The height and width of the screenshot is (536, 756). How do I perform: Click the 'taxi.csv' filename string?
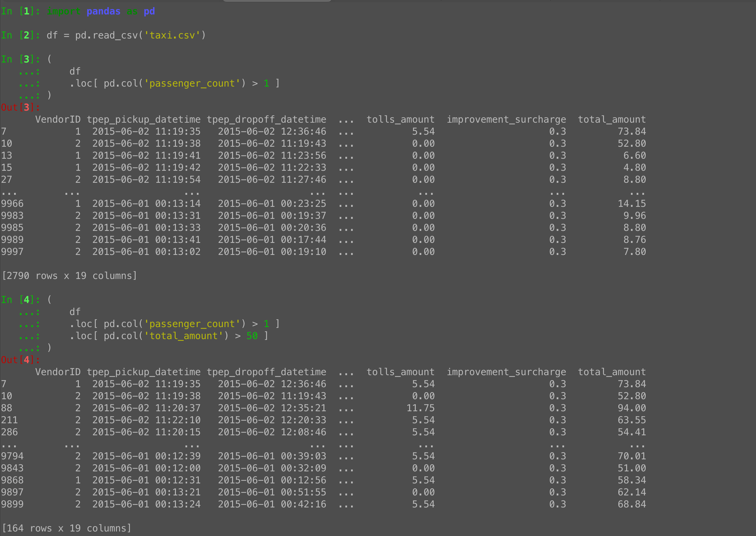click(x=172, y=35)
